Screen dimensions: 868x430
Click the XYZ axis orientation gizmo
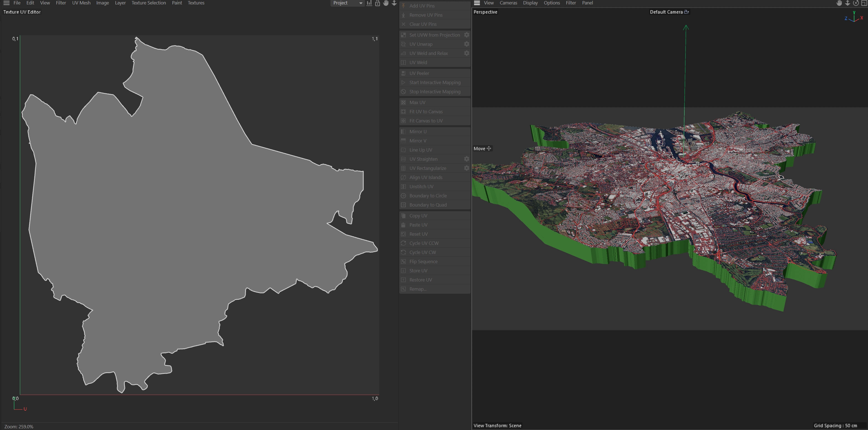854,17
